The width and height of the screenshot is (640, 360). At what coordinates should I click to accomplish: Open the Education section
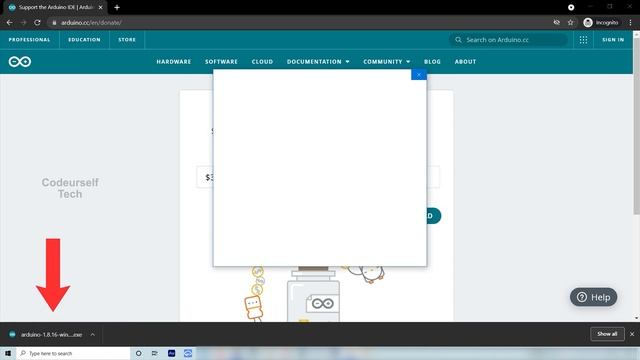coord(84,40)
